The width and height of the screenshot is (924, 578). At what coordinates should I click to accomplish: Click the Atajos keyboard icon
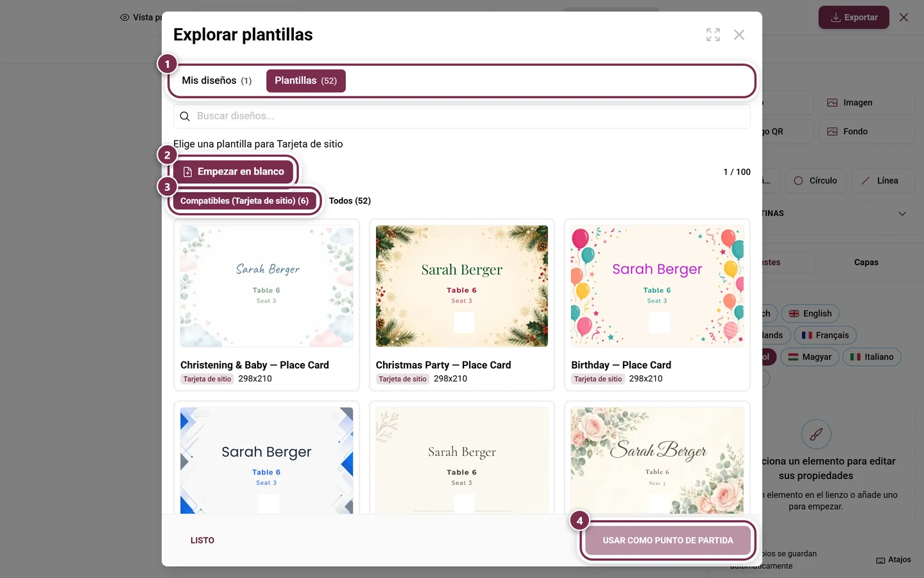click(880, 560)
